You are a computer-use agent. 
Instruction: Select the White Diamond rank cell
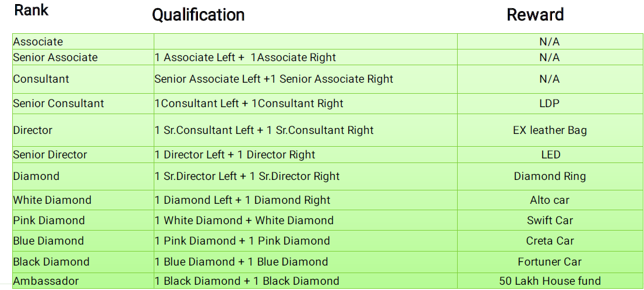pyautogui.click(x=52, y=200)
